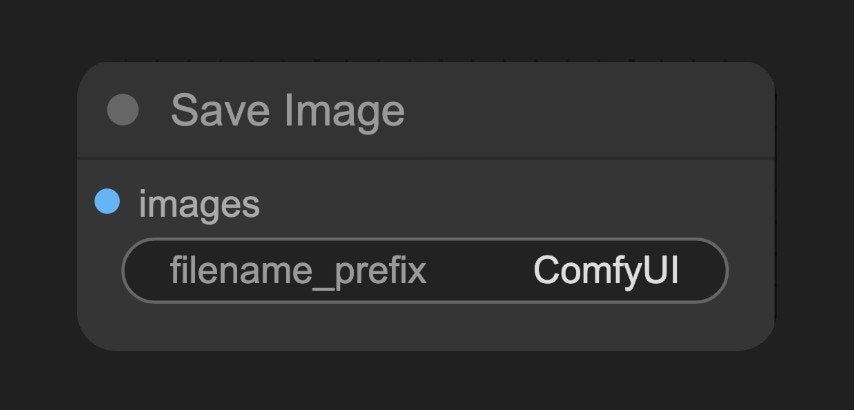This screenshot has width=854, height=410.
Task: Click empty header space right of Save Image
Action: pyautogui.click(x=588, y=111)
